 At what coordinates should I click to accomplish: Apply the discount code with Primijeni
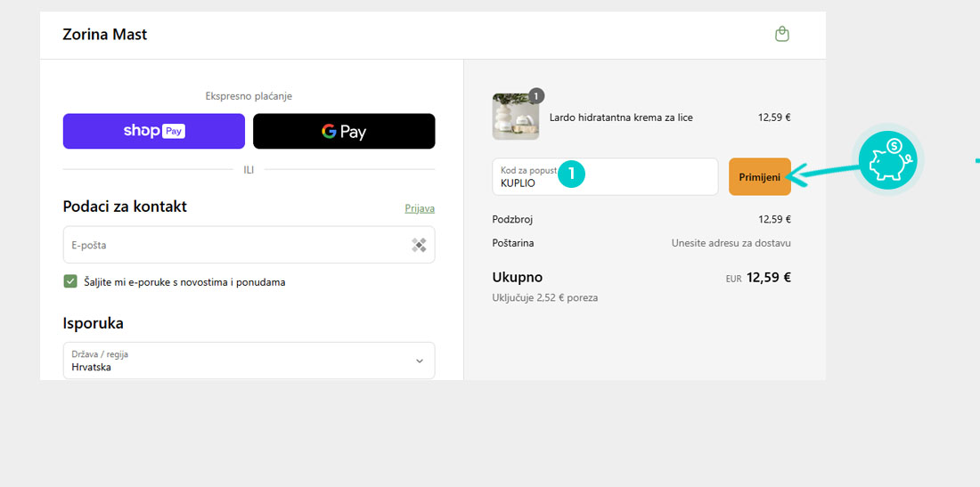759,177
